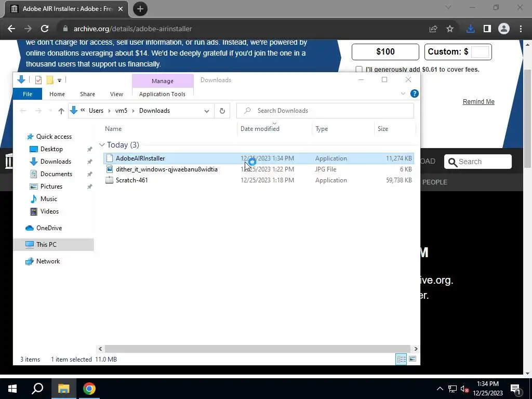This screenshot has height=399, width=532.
Task: Switch to the Share ribbon tab
Action: (87, 94)
